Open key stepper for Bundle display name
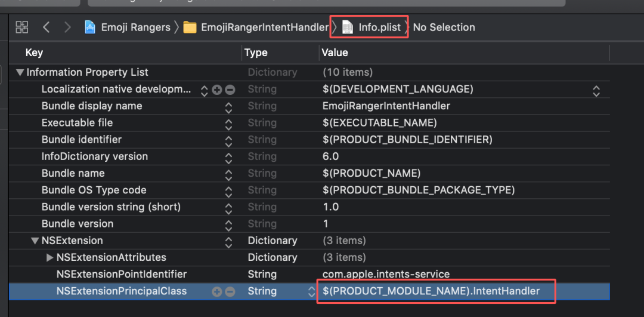 (x=228, y=106)
